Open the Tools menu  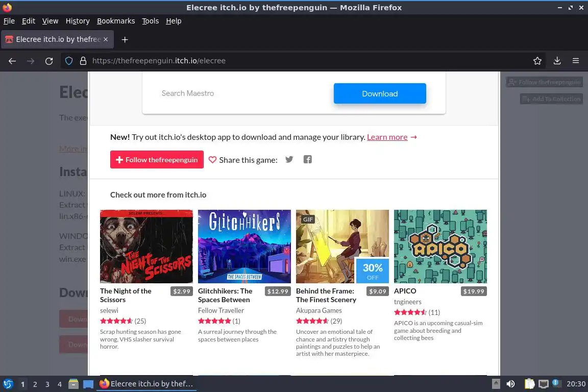(x=151, y=21)
